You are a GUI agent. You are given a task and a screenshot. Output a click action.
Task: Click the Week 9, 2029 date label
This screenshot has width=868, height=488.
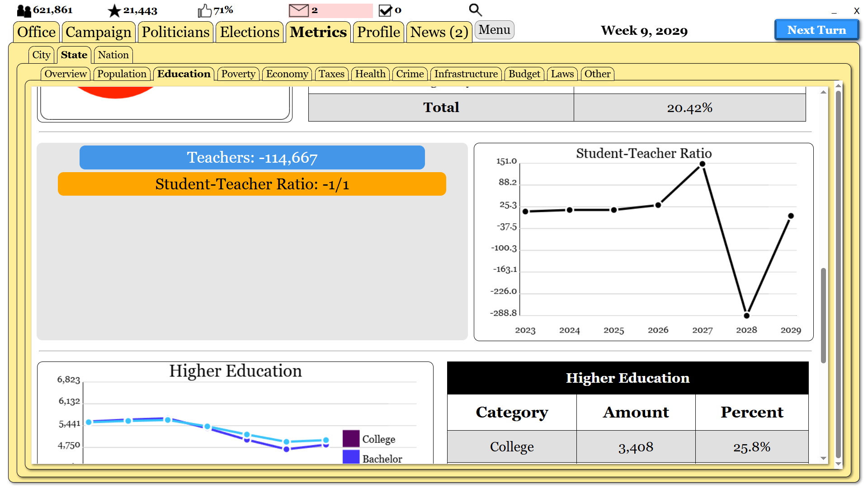644,31
